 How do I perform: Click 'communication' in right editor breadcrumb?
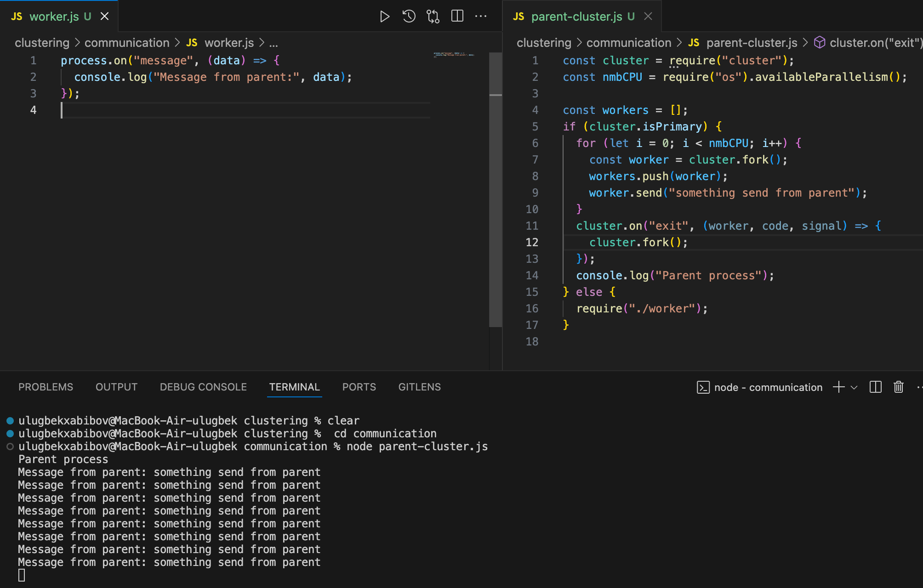coord(629,43)
